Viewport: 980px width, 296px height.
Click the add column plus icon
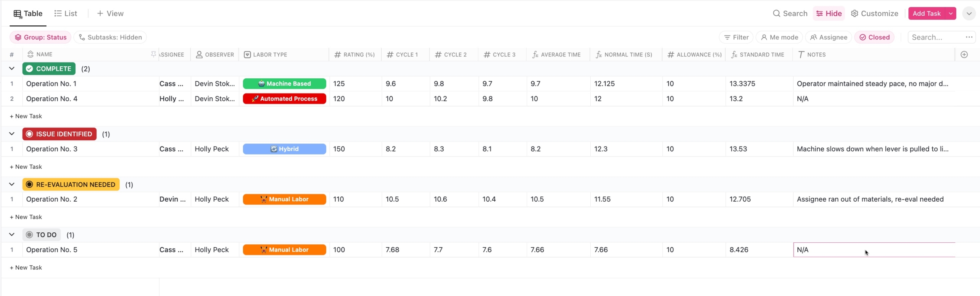coord(964,54)
